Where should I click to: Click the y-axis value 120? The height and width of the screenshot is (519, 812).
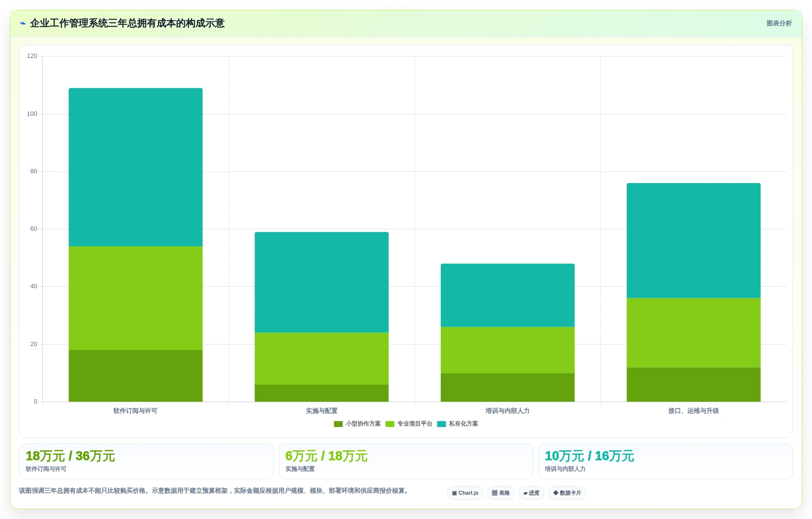(32, 56)
